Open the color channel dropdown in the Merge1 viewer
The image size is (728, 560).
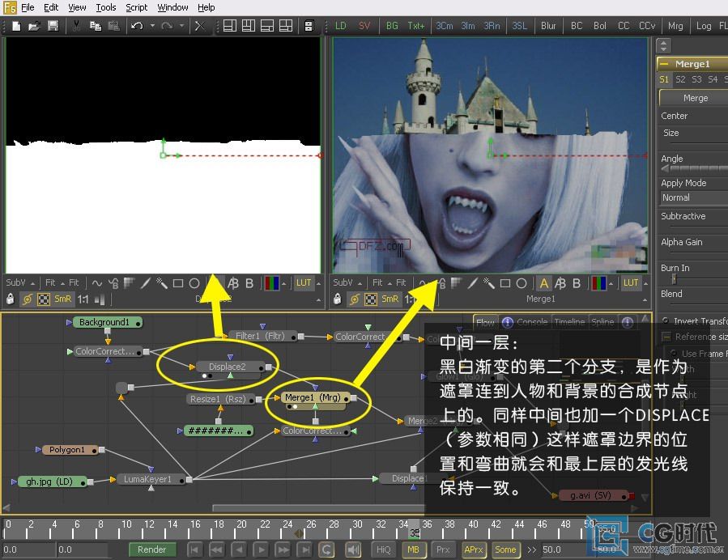611,283
